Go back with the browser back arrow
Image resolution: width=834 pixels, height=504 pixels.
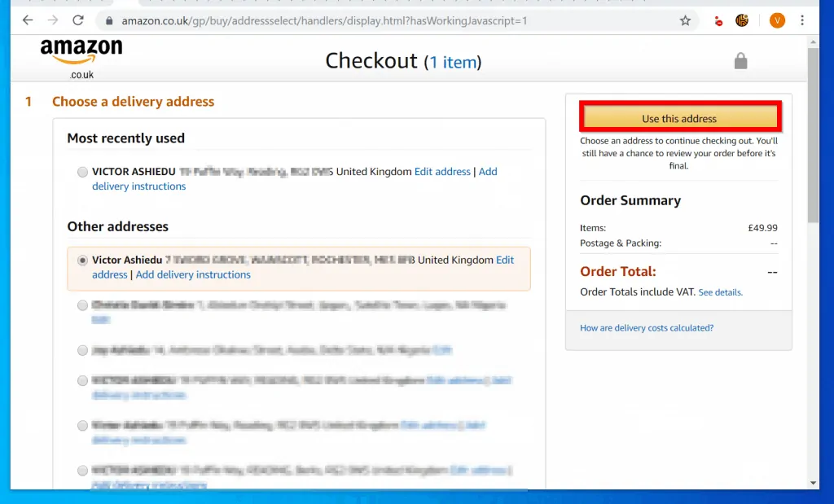click(27, 20)
